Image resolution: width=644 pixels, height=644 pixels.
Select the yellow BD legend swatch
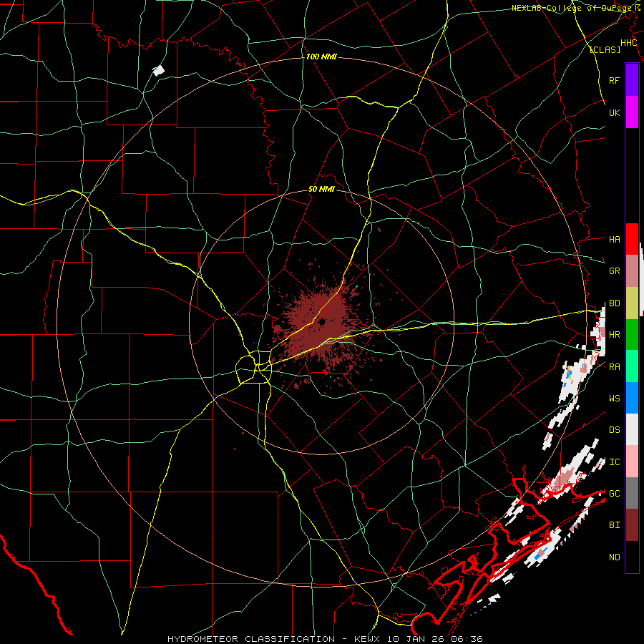click(632, 303)
